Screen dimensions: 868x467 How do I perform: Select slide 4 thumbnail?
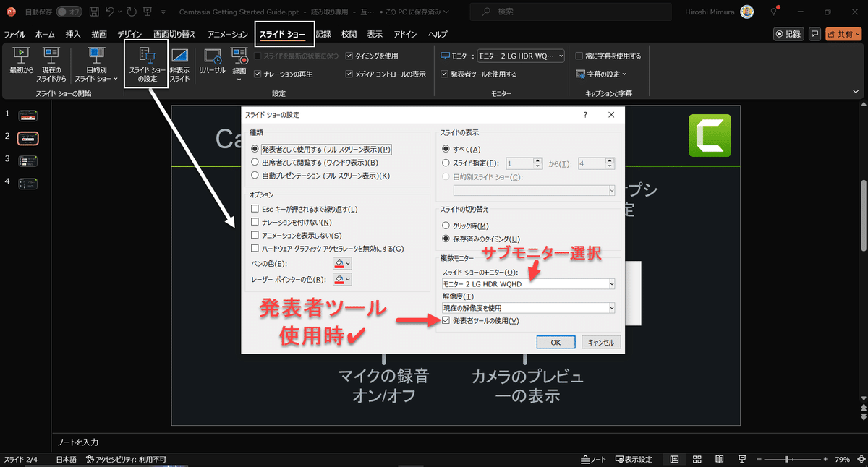(x=28, y=184)
